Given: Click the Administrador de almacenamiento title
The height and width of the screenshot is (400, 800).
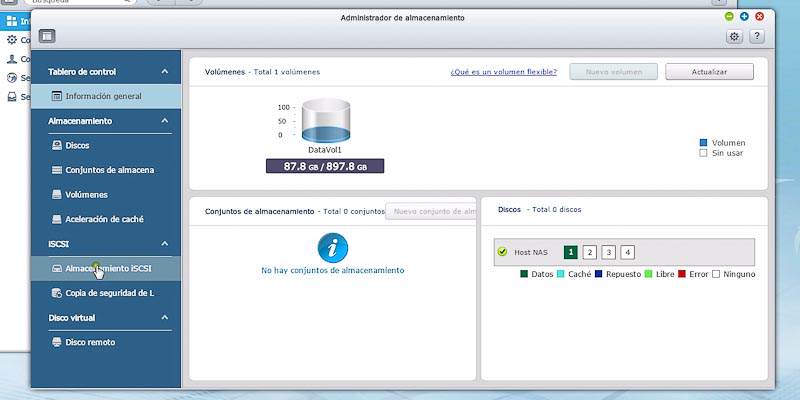Looking at the screenshot, I should coord(403,18).
